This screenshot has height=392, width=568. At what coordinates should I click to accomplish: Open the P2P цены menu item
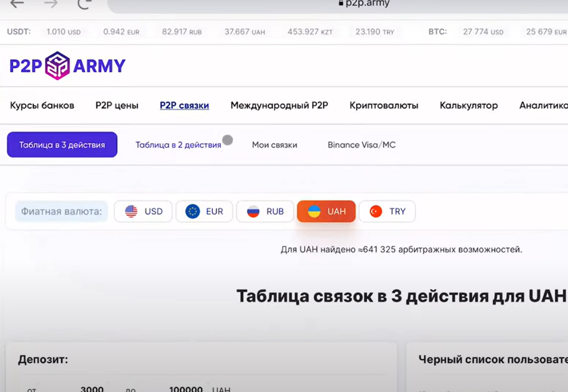click(117, 106)
